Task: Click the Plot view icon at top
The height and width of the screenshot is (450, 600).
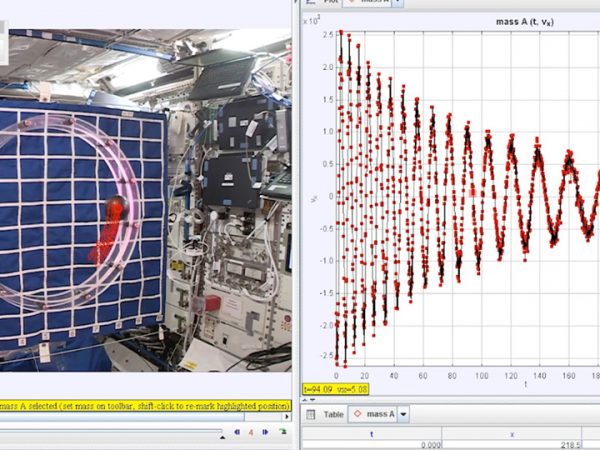Action: pos(309,3)
